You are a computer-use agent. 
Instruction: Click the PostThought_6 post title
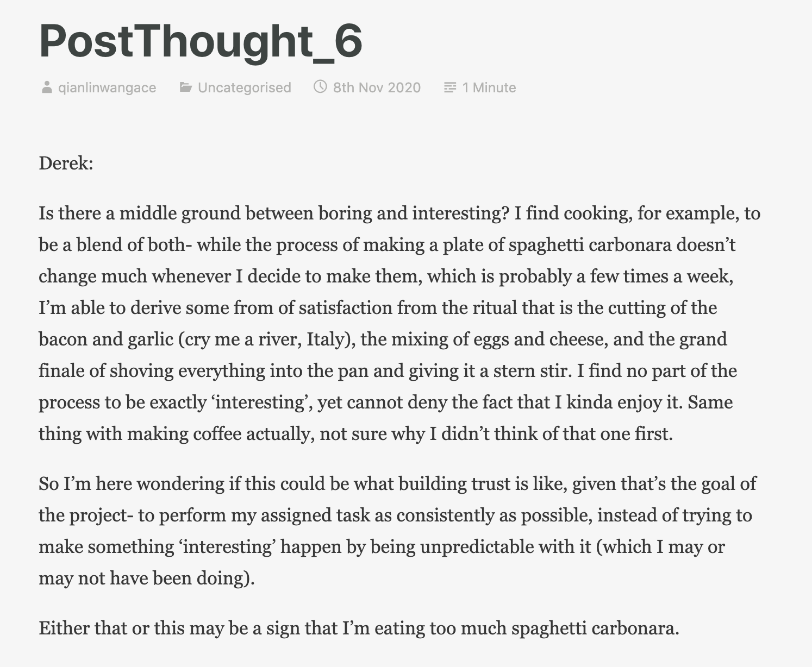pos(201,41)
